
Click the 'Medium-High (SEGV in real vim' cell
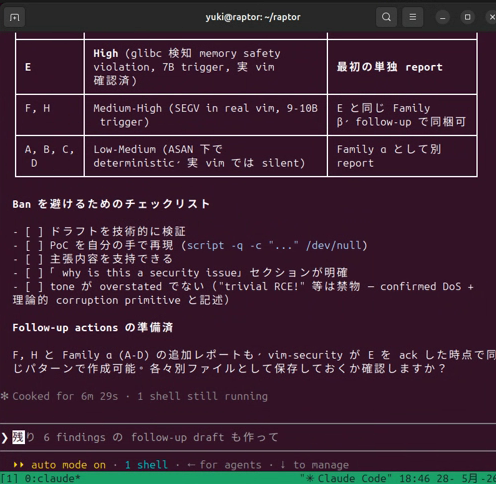(x=205, y=115)
